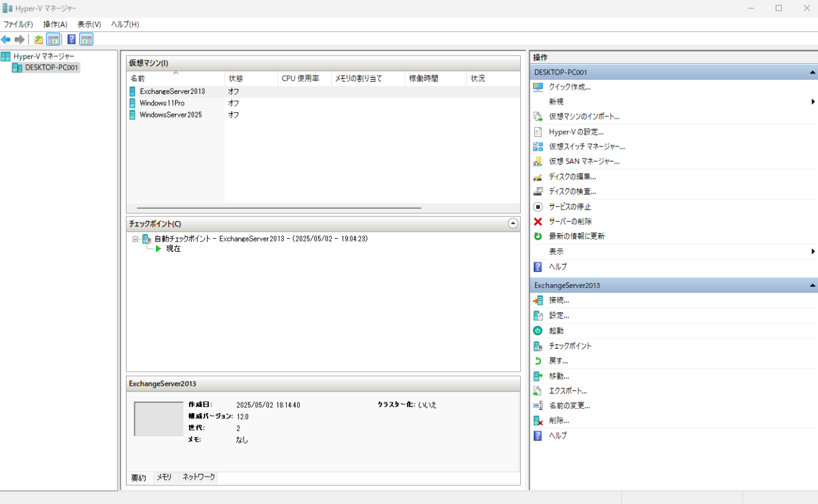Screen dimensions: 818x504
Task: Click the エクスポート icon
Action: [537, 390]
